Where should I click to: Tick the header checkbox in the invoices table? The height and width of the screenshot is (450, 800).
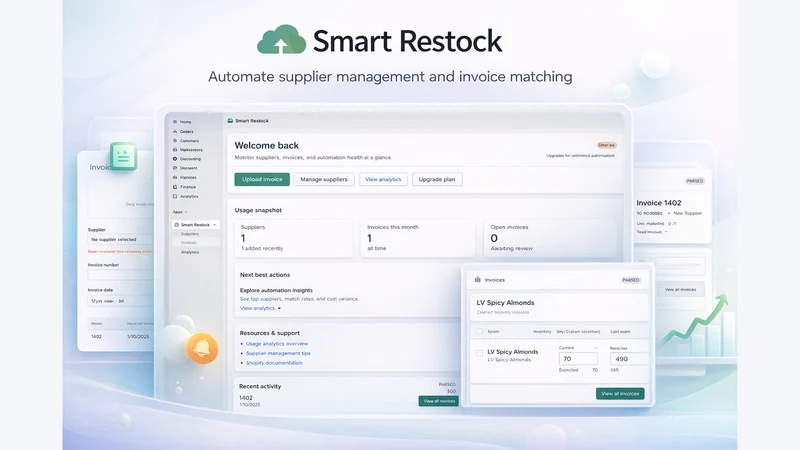(480, 332)
